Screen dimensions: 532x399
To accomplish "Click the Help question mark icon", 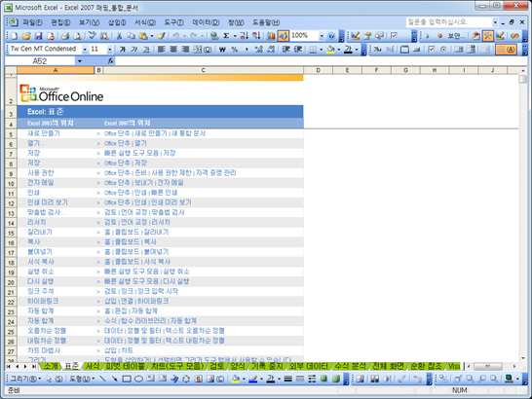I will coord(331,36).
